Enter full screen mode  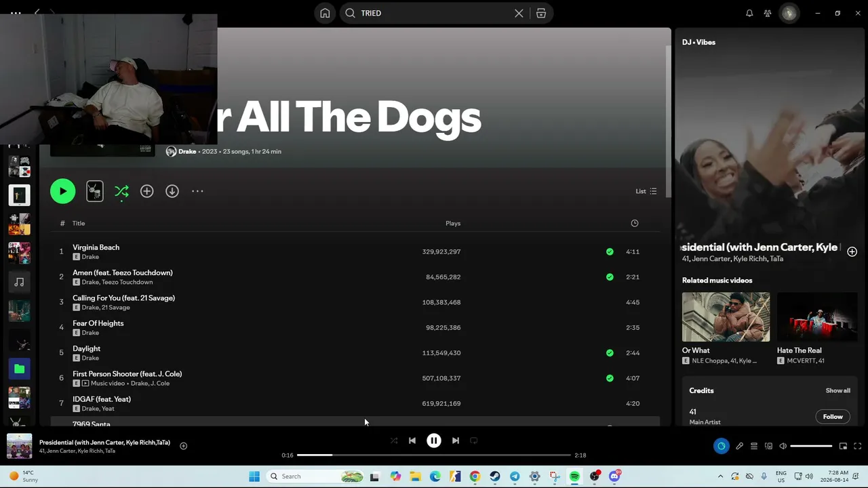pyautogui.click(x=857, y=446)
